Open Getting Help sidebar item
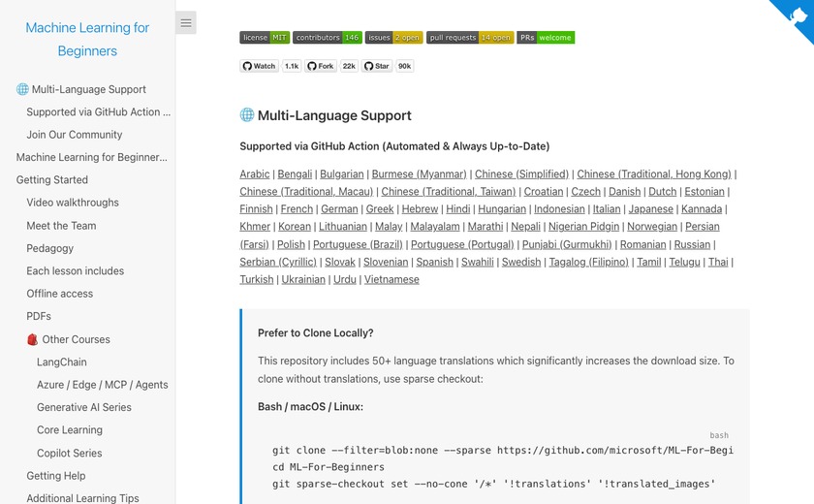 click(x=56, y=476)
